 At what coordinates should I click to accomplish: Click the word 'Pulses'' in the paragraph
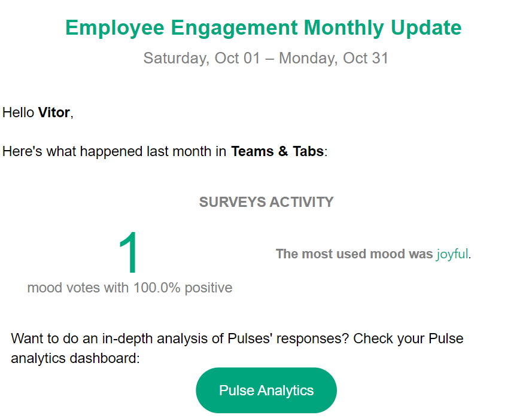250,338
